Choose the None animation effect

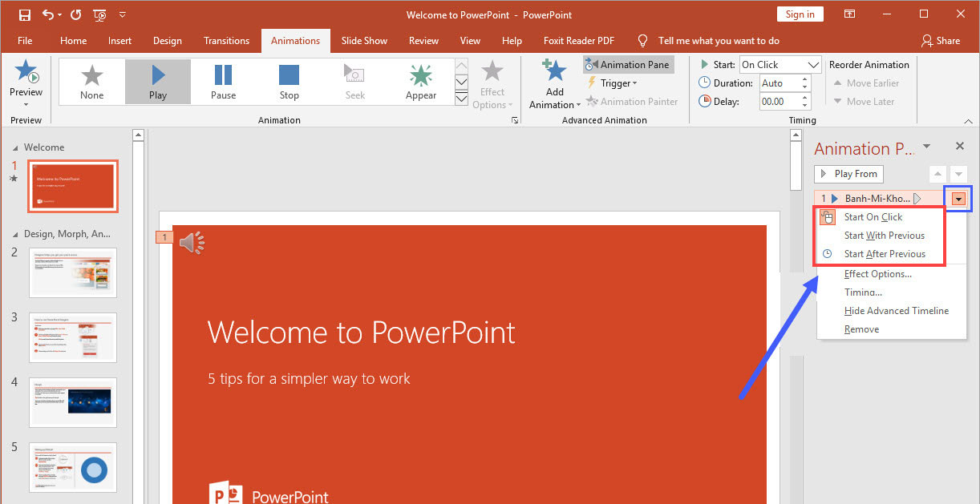92,82
